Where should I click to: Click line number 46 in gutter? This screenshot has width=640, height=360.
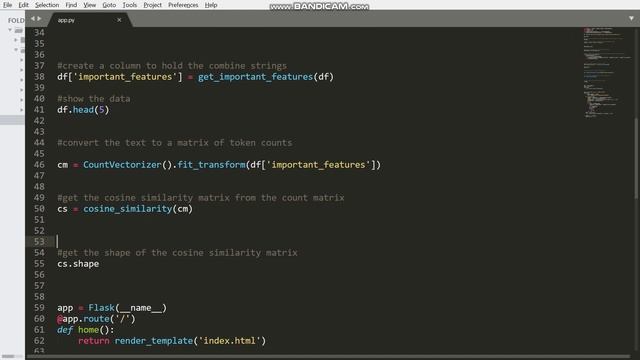click(39, 164)
